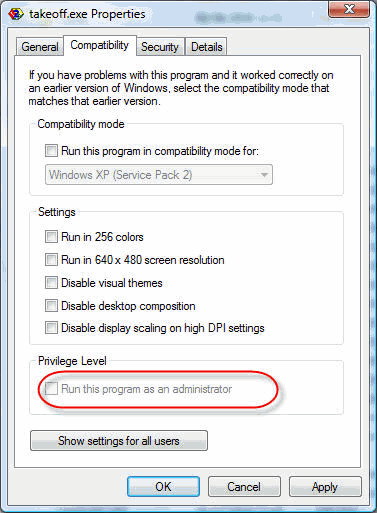The image size is (377, 513).
Task: Check Run in 256 colors
Action: tap(51, 237)
